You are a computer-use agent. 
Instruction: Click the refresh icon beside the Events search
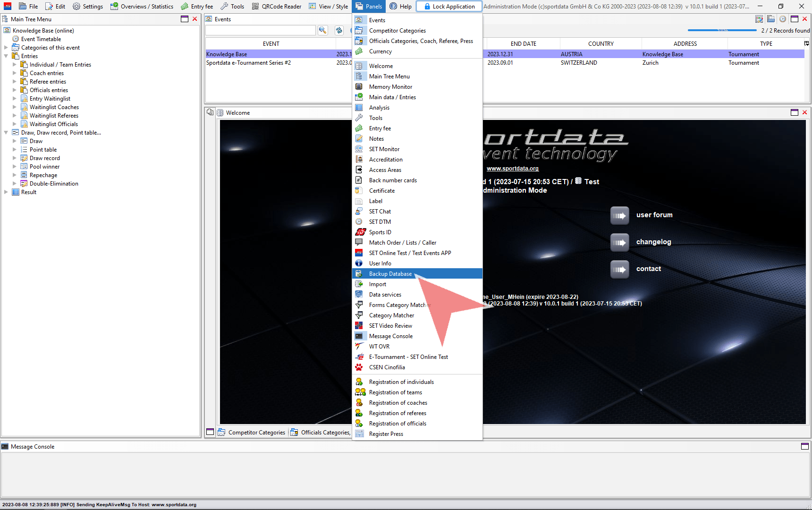point(339,30)
